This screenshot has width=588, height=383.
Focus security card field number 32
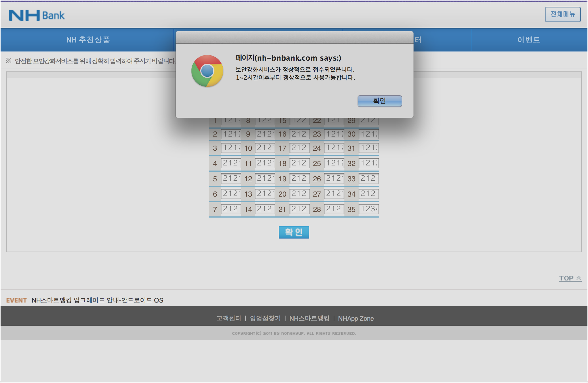369,163
